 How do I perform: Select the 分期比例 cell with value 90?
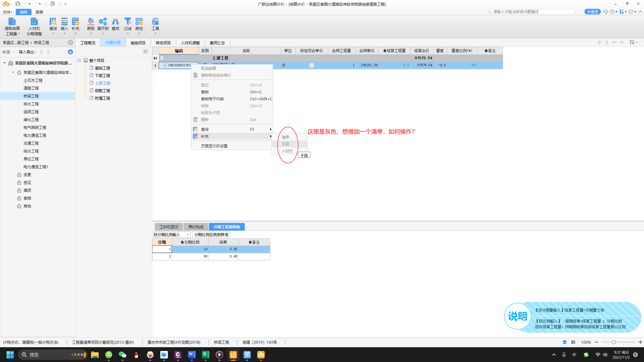click(x=190, y=256)
